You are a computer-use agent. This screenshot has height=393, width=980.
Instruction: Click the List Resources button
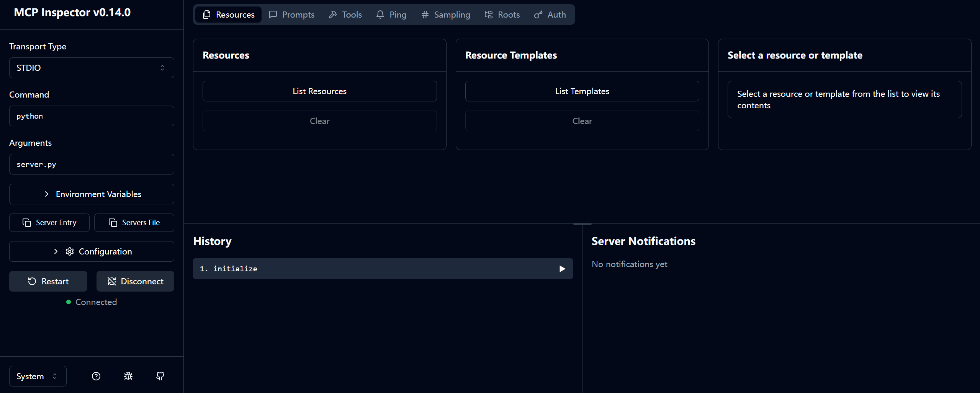[320, 91]
